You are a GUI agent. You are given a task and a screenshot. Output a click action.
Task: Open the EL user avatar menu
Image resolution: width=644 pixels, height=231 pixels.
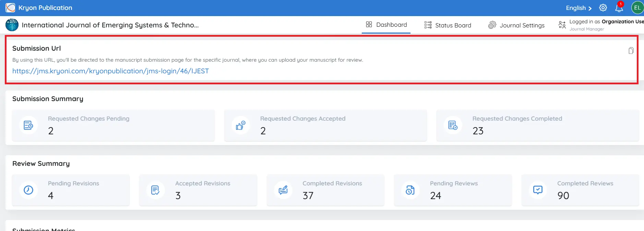point(637,8)
